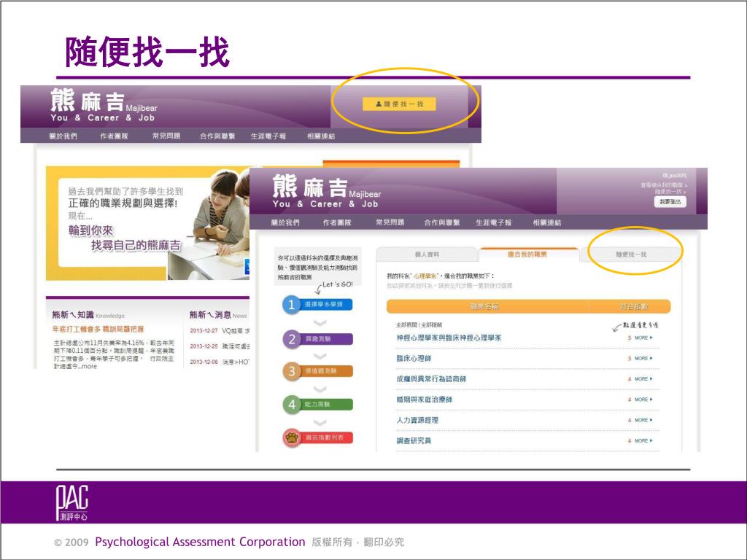Open 生涯電子報 in the home page navigation bar
Screen dimensions: 747x560
pyautogui.click(x=268, y=136)
